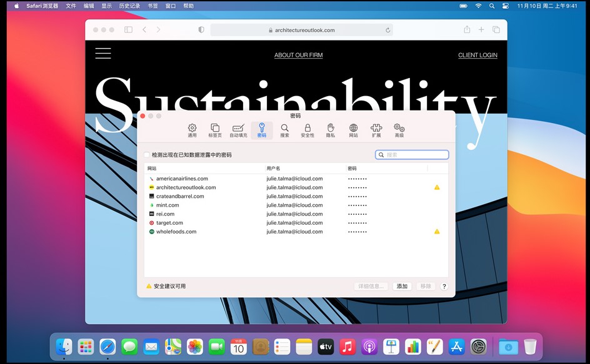
Task: Open the 高级 (Advanced) gears tab
Action: coord(399,130)
